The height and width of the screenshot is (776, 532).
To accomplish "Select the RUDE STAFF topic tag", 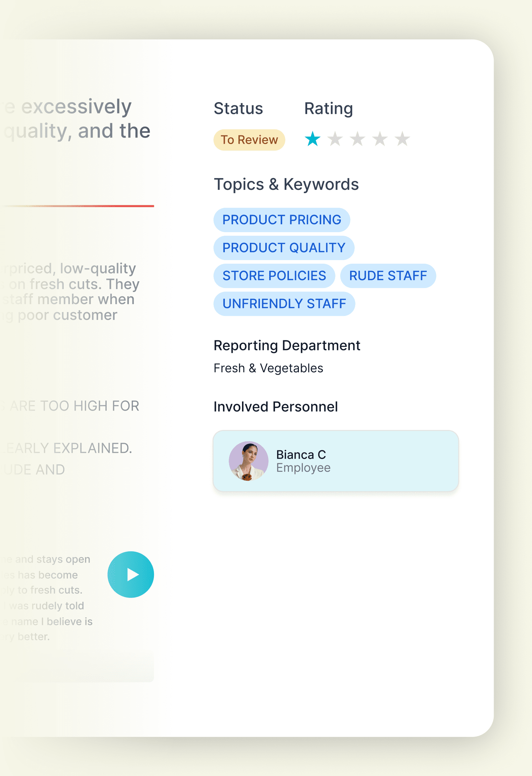I will [x=388, y=276].
